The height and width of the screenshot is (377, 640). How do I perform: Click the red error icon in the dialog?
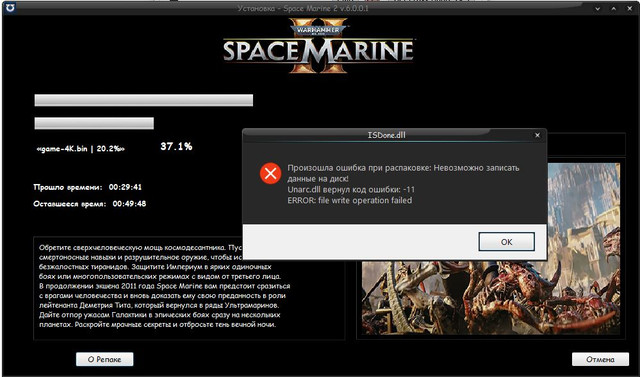coord(270,173)
